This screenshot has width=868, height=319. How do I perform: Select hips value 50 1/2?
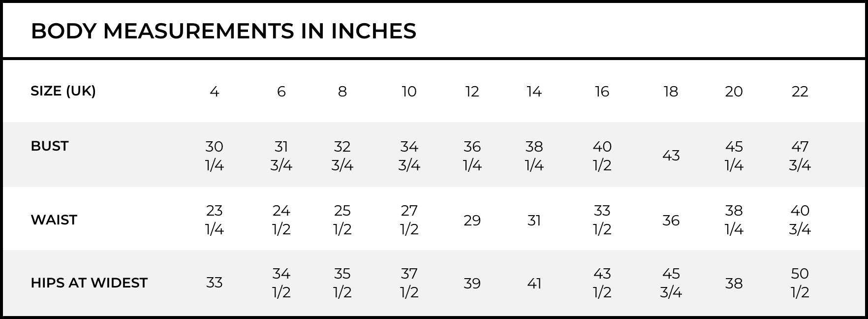[800, 283]
